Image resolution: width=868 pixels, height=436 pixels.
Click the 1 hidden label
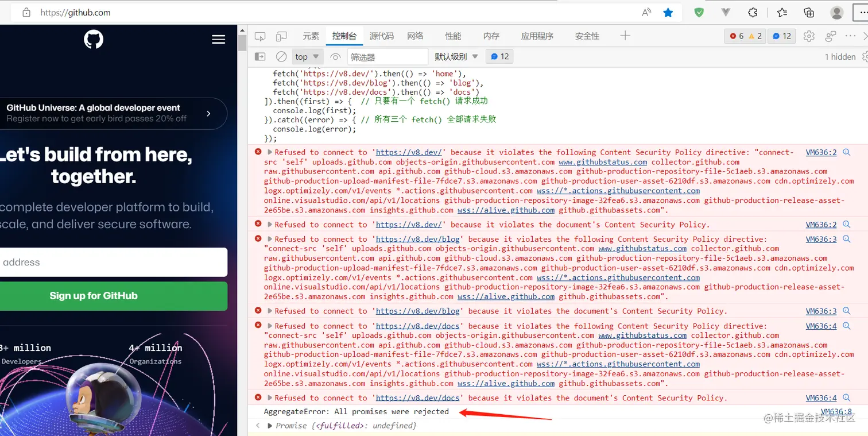coord(840,57)
